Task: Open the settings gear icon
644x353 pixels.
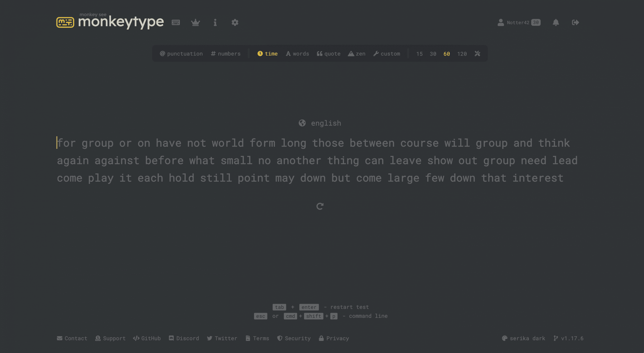Action: 235,22
